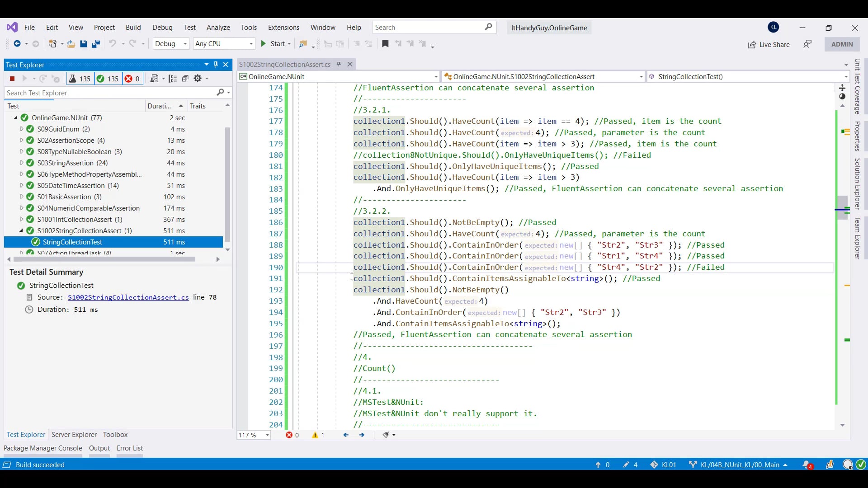Toggle a bookmark with the bookmark icon
Screen dimensions: 868x488
(x=385, y=44)
